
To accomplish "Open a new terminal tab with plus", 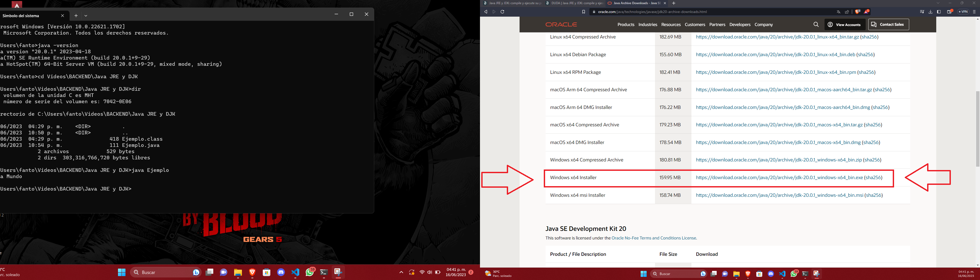I will (76, 16).
